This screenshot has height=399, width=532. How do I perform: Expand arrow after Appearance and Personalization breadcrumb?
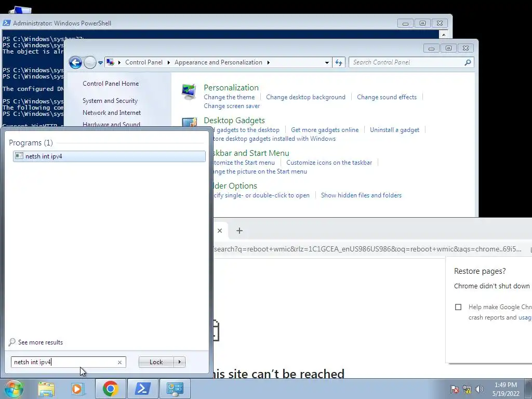pyautogui.click(x=269, y=62)
